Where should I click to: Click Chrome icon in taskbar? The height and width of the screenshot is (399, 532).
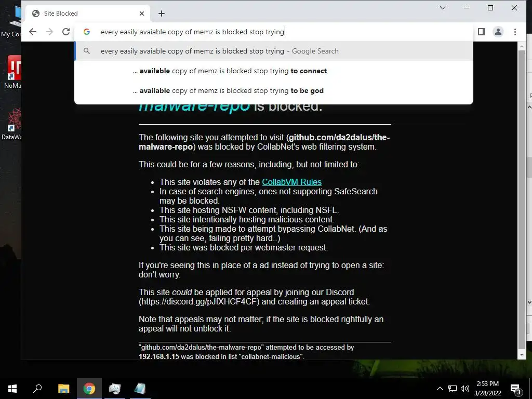89,389
